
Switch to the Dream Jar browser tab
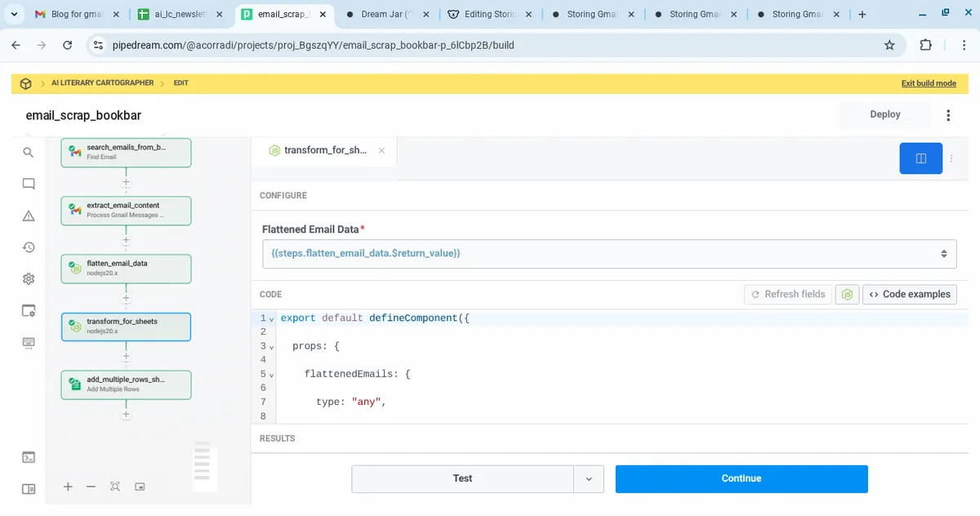388,15
